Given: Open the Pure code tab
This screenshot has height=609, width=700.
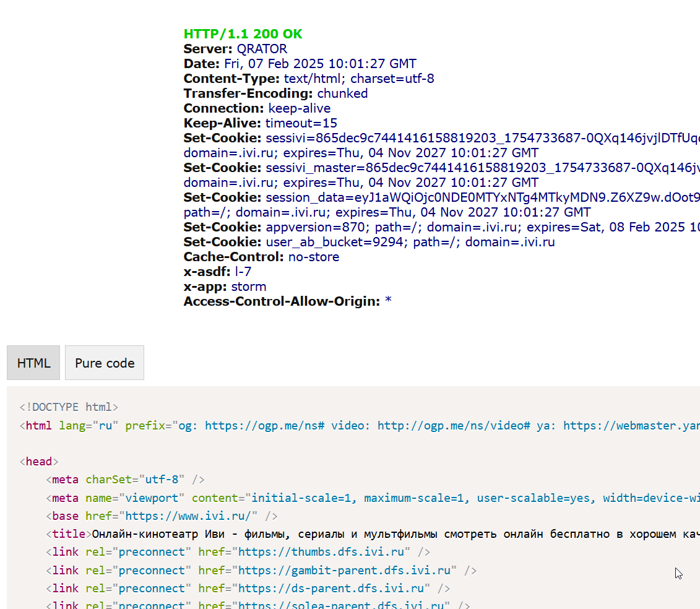Looking at the screenshot, I should tap(105, 363).
